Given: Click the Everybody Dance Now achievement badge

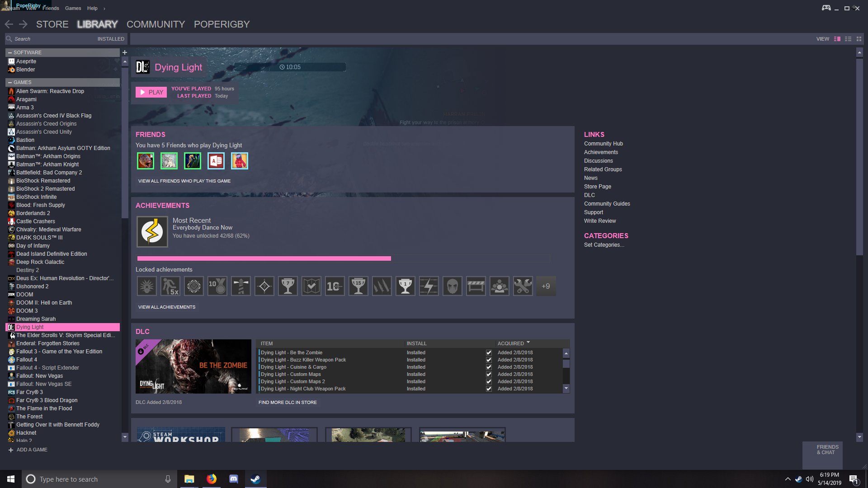Looking at the screenshot, I should [x=152, y=231].
